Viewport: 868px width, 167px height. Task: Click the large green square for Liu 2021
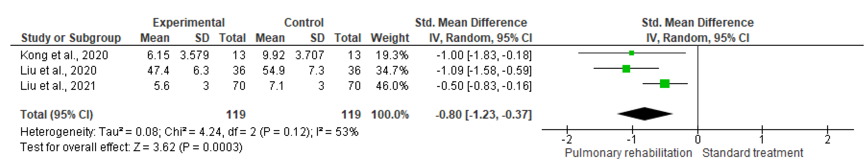click(665, 84)
